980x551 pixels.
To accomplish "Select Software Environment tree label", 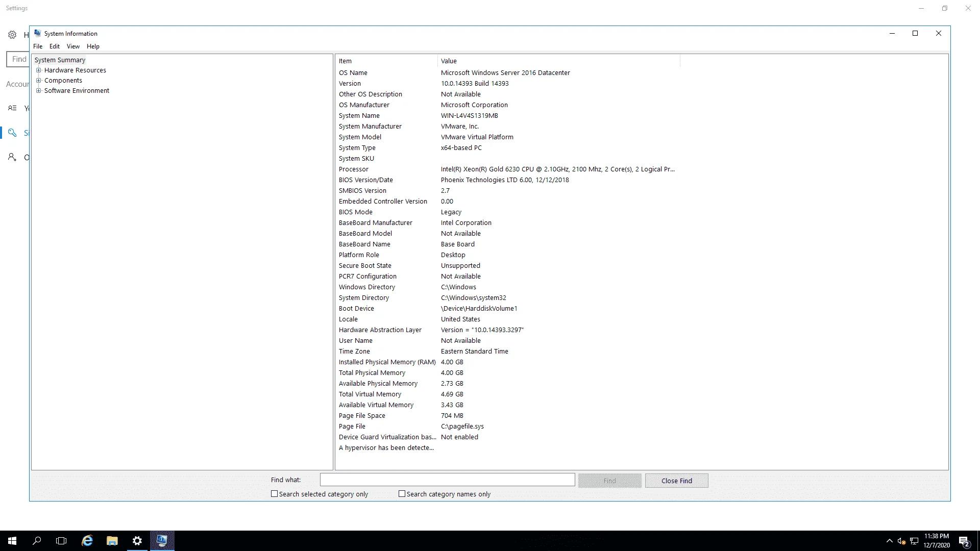I will tap(77, 91).
